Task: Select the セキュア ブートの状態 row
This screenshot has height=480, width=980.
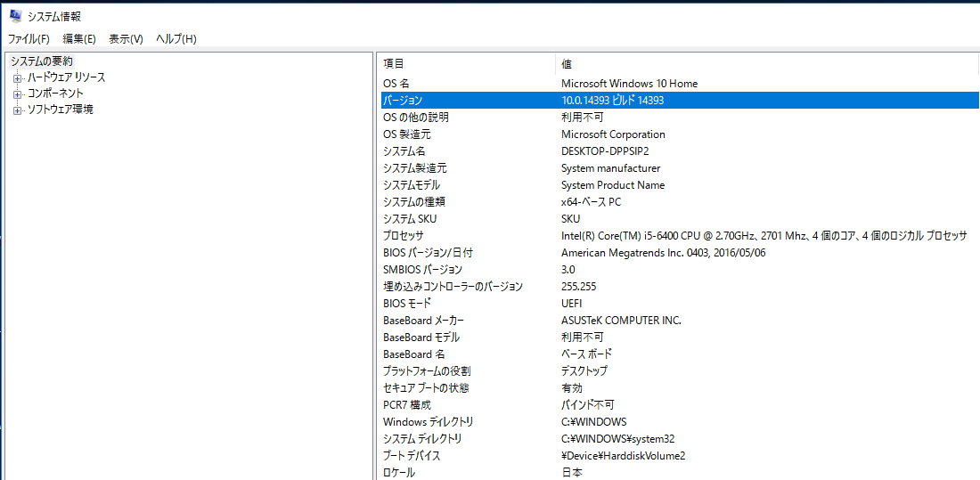Action: click(x=680, y=388)
